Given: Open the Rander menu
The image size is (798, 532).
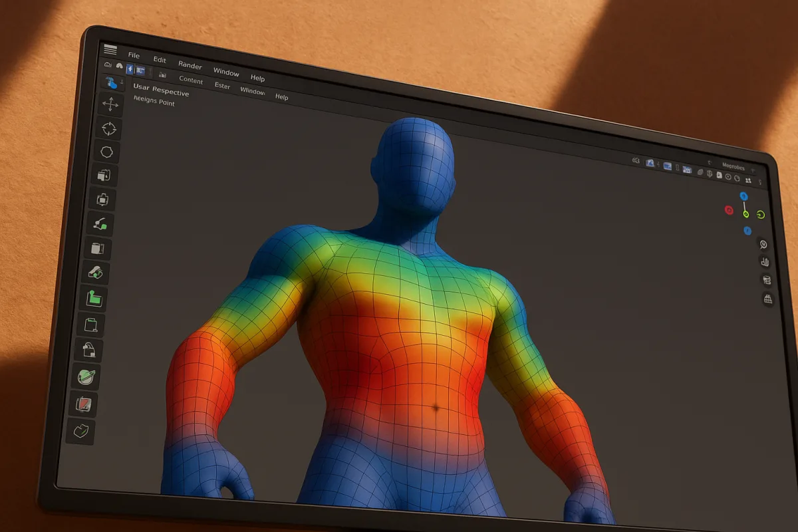Looking at the screenshot, I should pyautogui.click(x=190, y=65).
